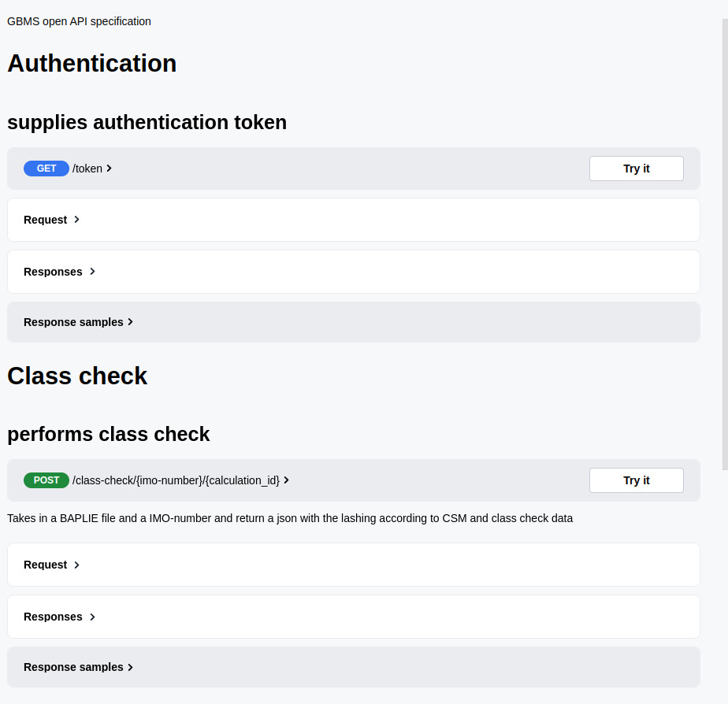Click the blue GET method badge
Image resolution: width=728 pixels, height=704 pixels.
point(46,169)
